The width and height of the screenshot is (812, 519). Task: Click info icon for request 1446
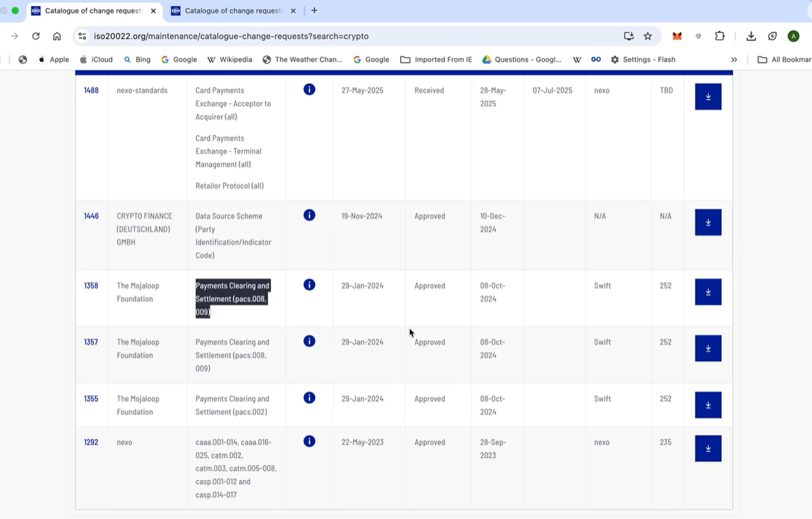tap(309, 216)
